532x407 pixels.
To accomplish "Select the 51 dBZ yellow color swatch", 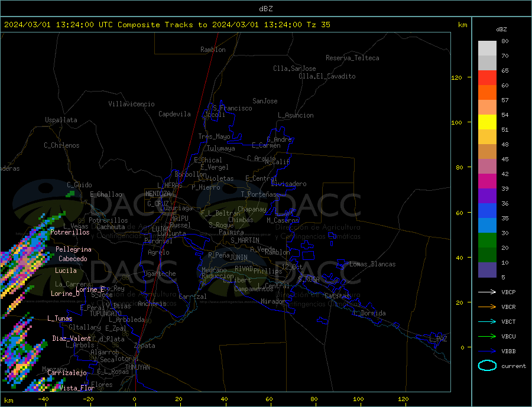I will tap(487, 122).
